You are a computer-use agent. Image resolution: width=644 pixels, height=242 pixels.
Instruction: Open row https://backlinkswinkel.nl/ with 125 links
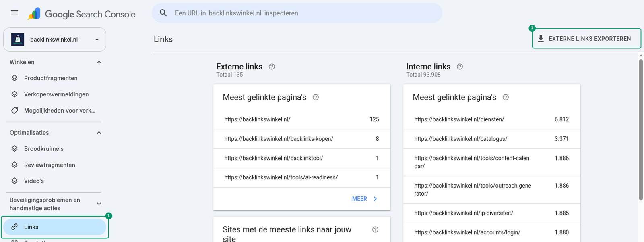pos(302,119)
